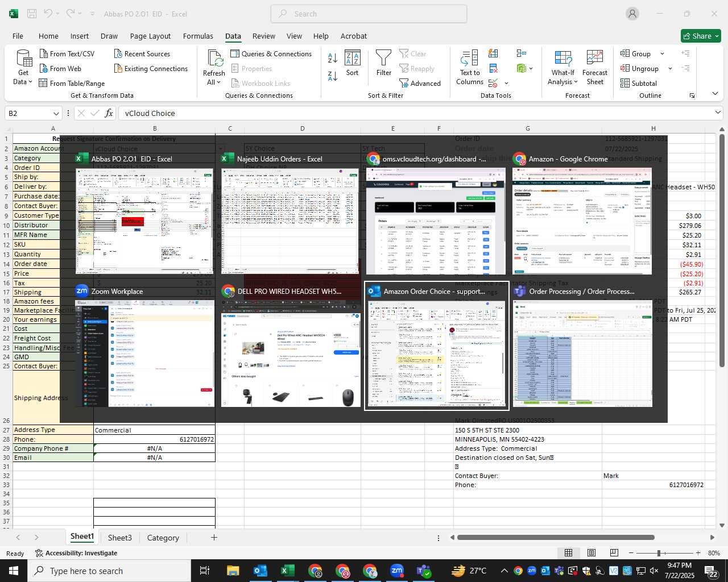Switch to Amazon Order Choice Outlook window
Screen dimensions: 728x582
(x=436, y=346)
